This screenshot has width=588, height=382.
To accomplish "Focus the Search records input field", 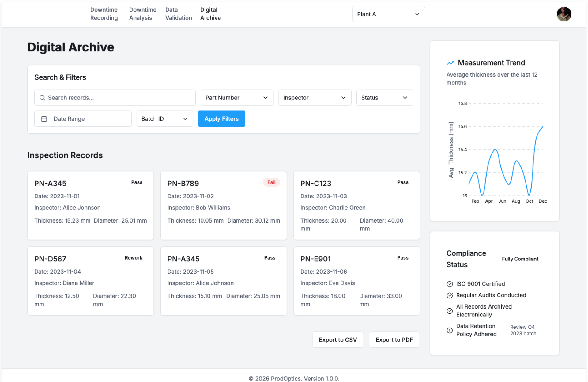I will pyautogui.click(x=119, y=98).
